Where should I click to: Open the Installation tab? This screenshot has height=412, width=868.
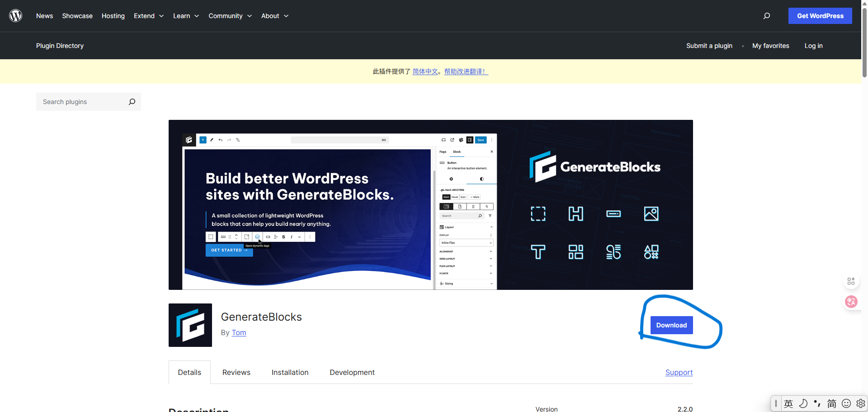(290, 372)
